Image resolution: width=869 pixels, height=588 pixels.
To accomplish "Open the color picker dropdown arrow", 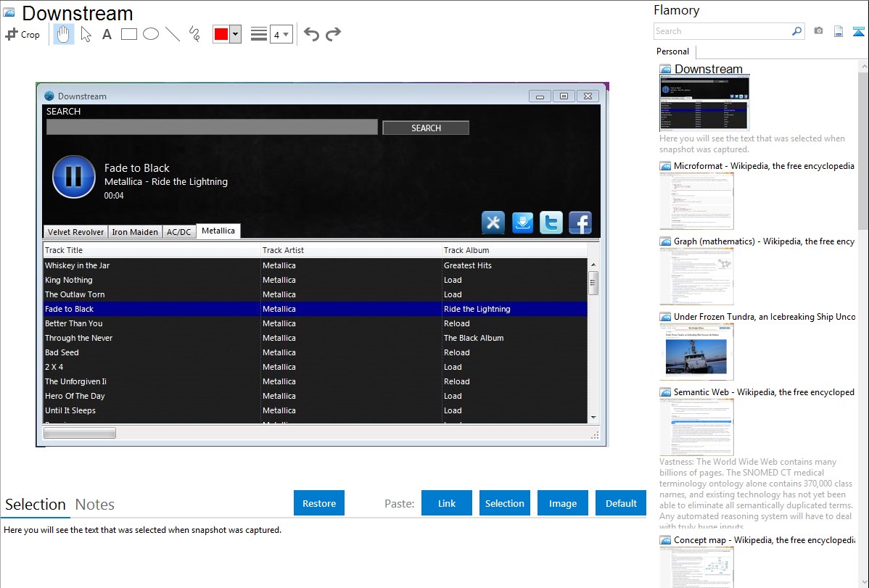I will (x=236, y=34).
